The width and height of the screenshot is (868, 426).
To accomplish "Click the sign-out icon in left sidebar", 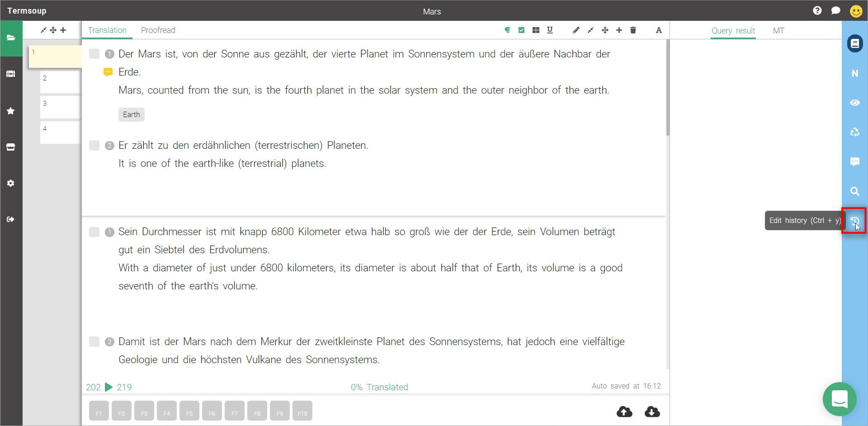I will pos(11,219).
